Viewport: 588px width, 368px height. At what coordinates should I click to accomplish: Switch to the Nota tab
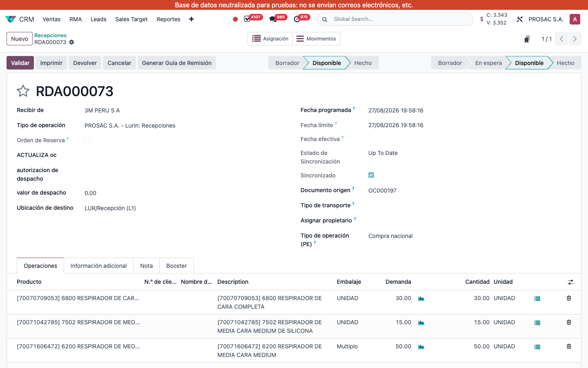pyautogui.click(x=147, y=266)
